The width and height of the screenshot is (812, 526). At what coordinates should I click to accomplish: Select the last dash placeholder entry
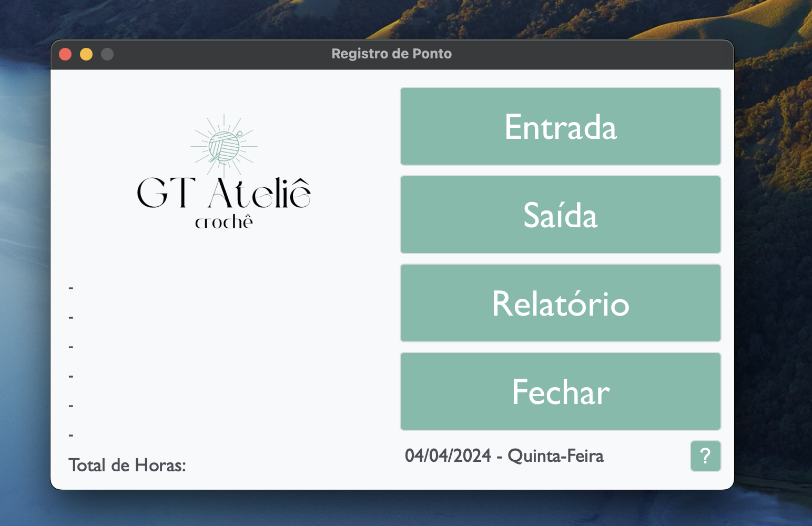pos(70,434)
